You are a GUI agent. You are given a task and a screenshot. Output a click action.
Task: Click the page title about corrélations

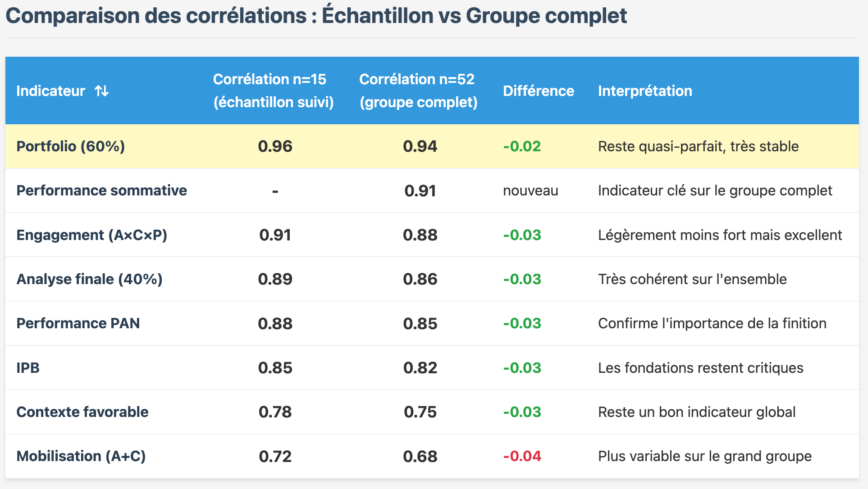tap(316, 16)
